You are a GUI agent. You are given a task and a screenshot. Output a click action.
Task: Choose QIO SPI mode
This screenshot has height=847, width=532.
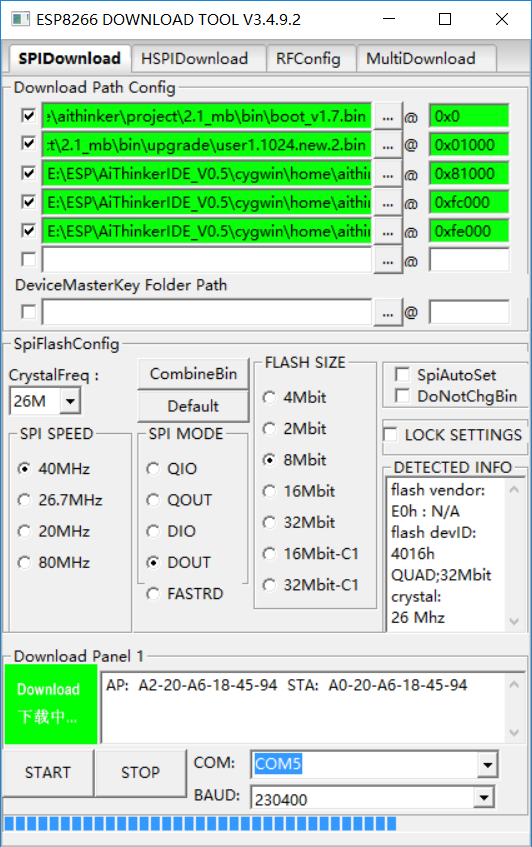153,468
